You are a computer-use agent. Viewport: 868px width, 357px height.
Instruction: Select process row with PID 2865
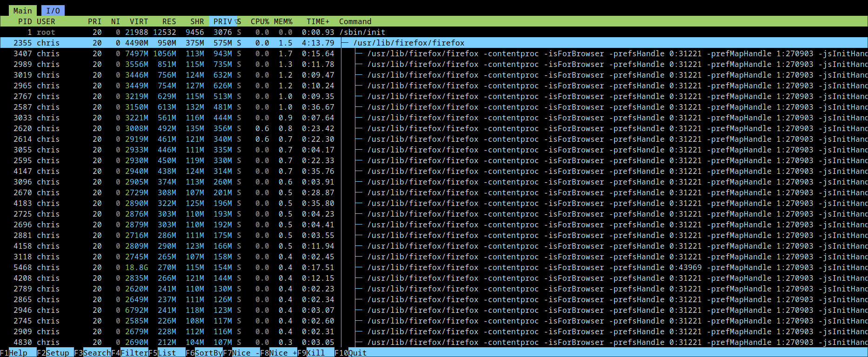[x=434, y=299]
